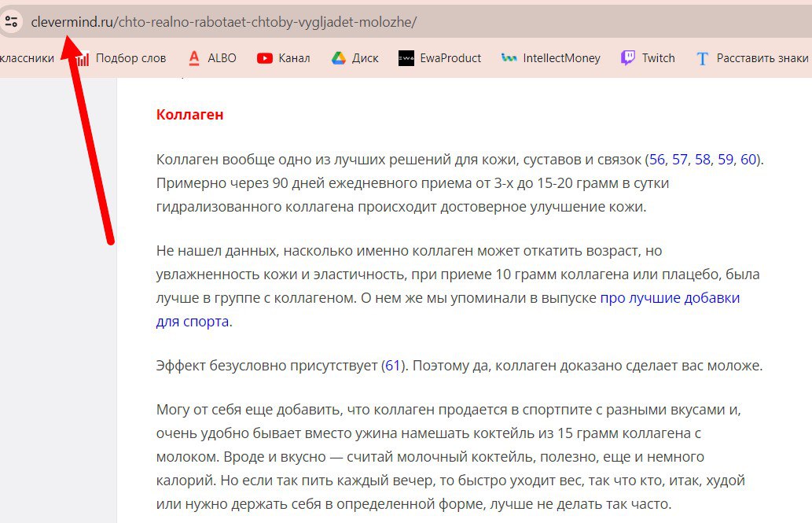Open the 'про лучшие добавки для спорта' link
The image size is (812, 523).
point(670,298)
